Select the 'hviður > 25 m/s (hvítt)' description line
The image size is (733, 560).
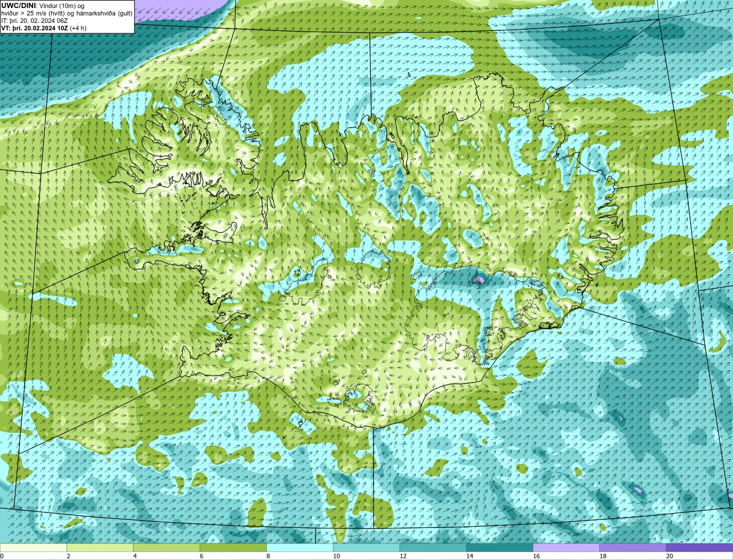(x=66, y=13)
